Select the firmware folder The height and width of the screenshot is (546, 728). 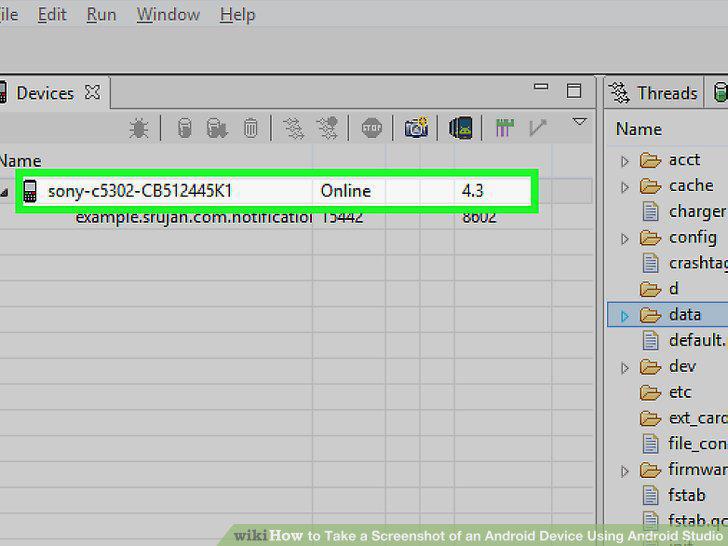(x=698, y=469)
